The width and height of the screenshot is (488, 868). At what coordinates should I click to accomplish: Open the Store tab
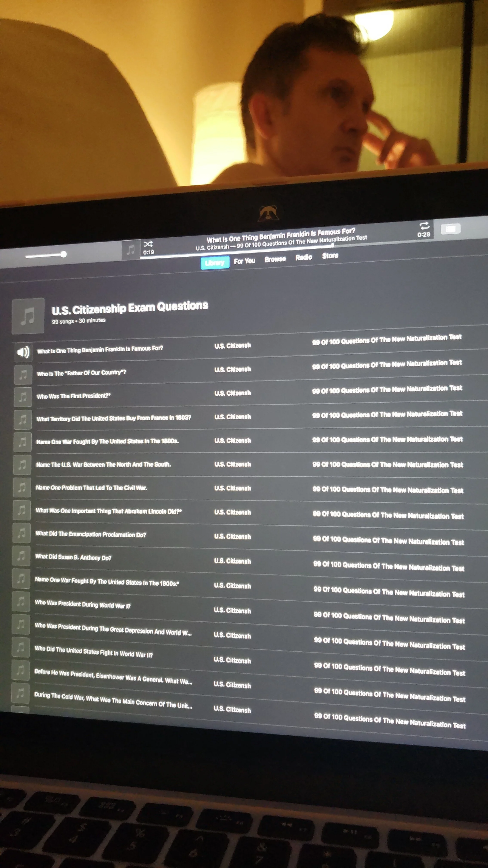click(330, 256)
